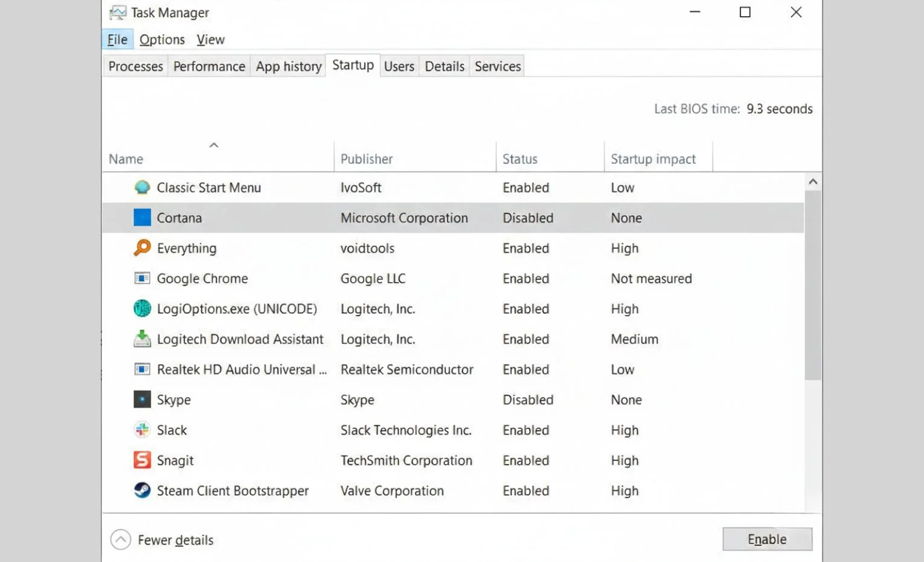Click the Everything magnifier icon
Viewport: 924px width, 562px height.
[x=142, y=248]
